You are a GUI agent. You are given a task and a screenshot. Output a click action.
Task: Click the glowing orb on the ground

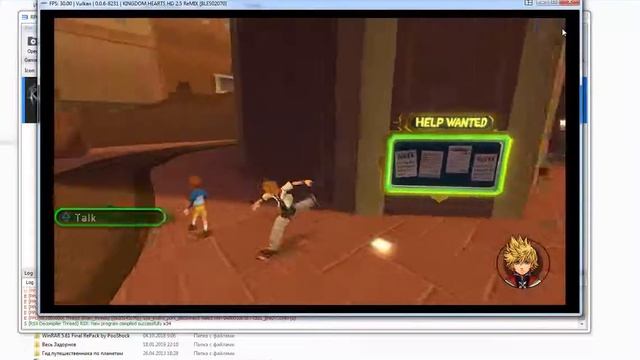(382, 245)
